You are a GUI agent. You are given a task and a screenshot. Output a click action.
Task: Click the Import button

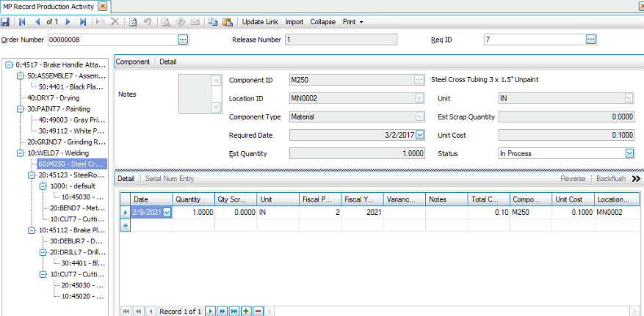[294, 22]
